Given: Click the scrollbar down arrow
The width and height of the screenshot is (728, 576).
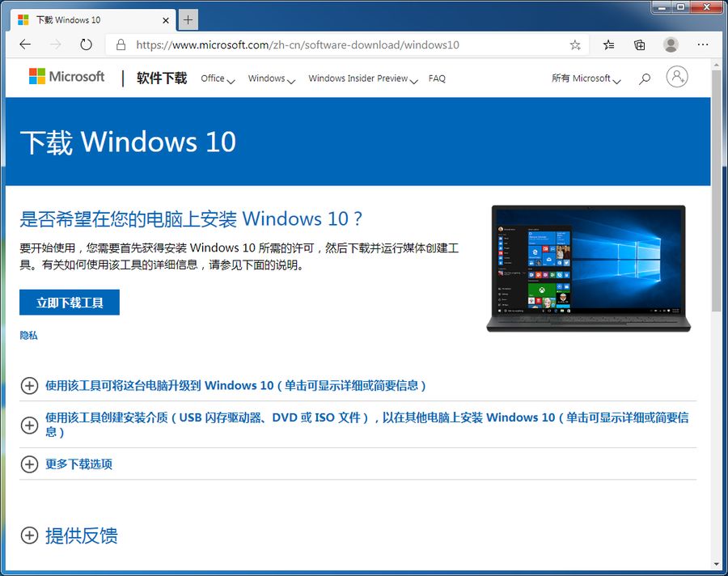Looking at the screenshot, I should coord(717,564).
